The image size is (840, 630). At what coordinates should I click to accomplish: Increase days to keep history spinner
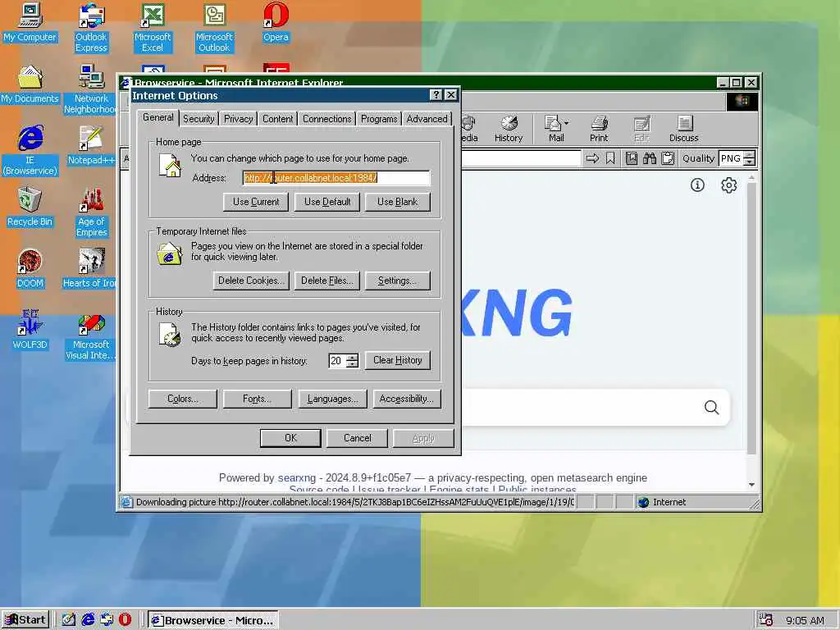tap(352, 357)
